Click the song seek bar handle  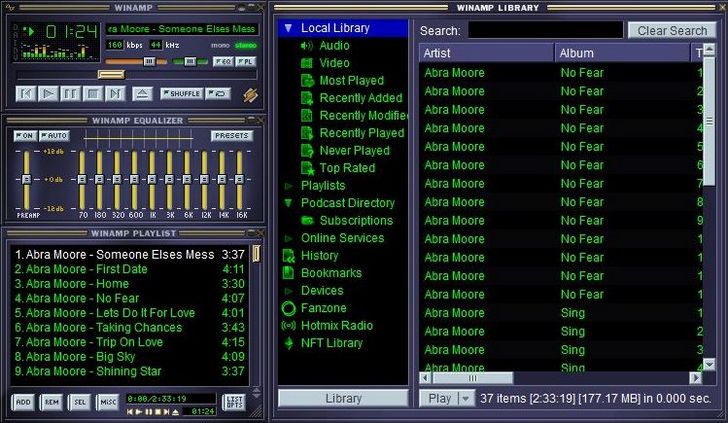[111, 74]
